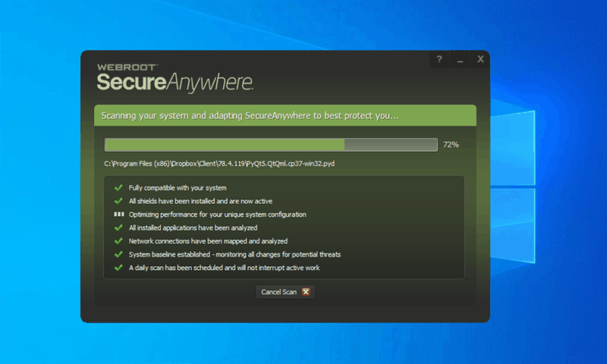Screen dimensions: 607x364
Task: Click 'Optimizing performance for your unique system configuration'
Action: pyautogui.click(x=218, y=215)
